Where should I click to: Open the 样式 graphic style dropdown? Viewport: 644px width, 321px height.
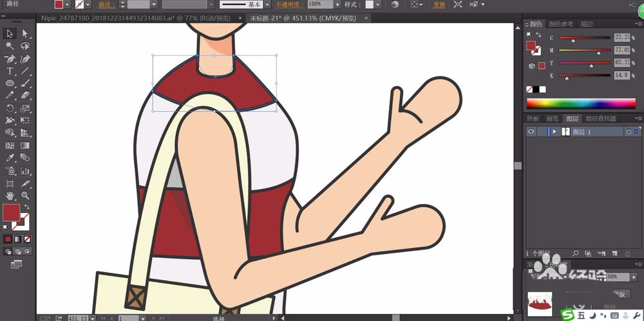378,4
